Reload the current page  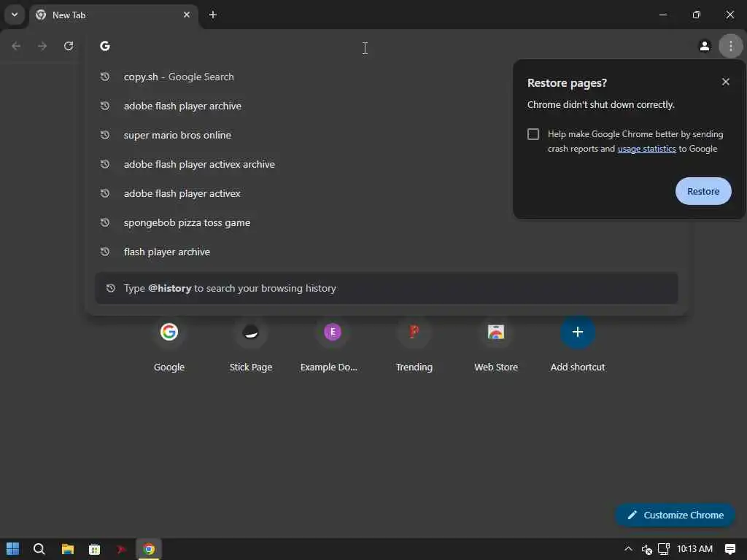tap(69, 46)
